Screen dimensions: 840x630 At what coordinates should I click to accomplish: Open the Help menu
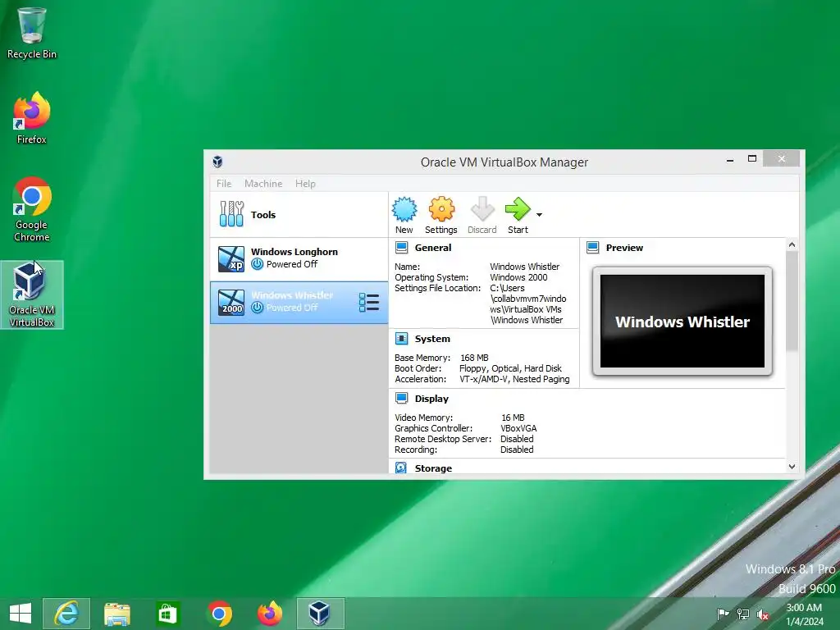point(305,183)
